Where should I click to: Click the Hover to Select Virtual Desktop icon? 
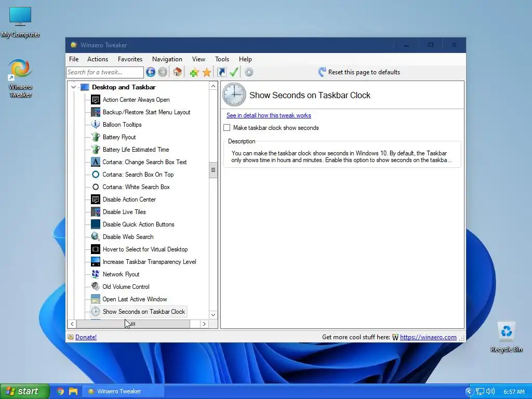click(96, 249)
